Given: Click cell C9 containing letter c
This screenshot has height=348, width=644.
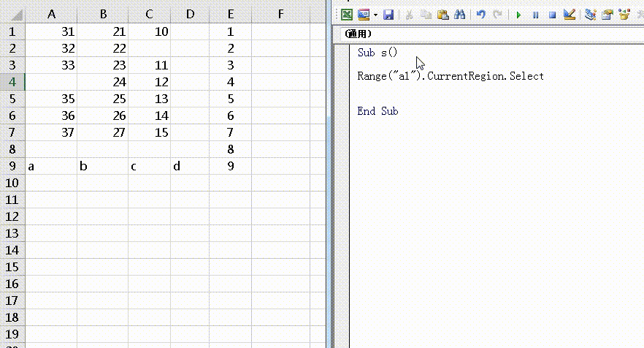Looking at the screenshot, I should pos(149,166).
